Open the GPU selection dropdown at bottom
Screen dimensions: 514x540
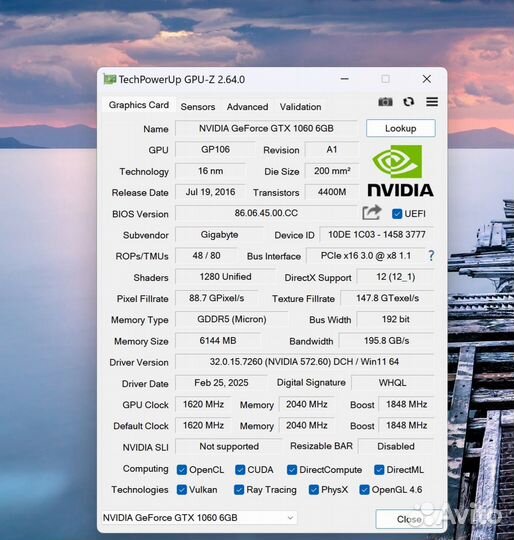(199, 518)
